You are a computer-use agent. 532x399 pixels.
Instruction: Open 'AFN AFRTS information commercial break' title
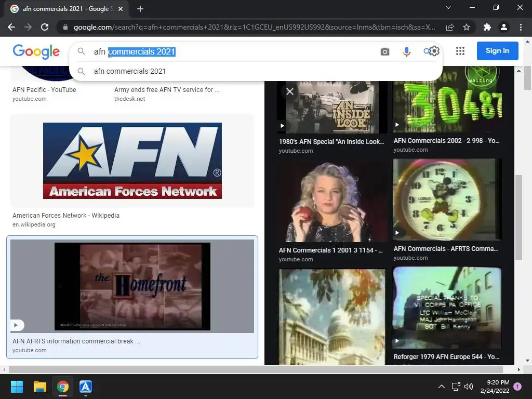point(76,341)
